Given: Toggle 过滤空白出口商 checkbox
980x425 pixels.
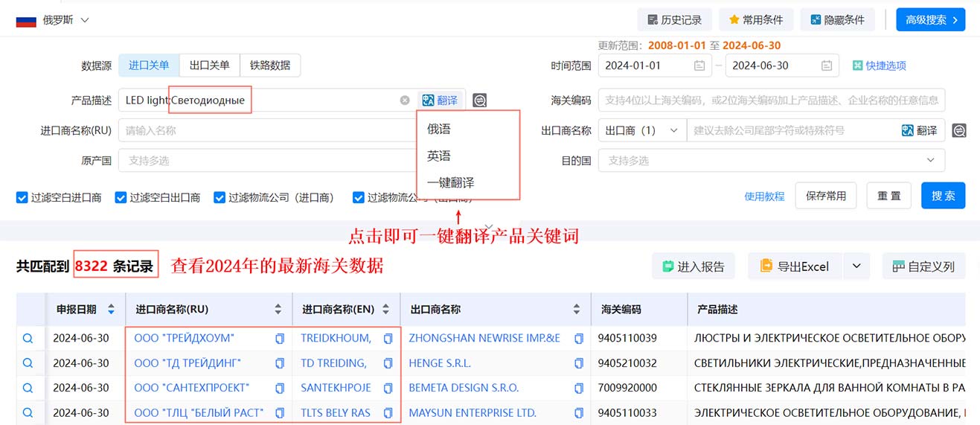Looking at the screenshot, I should [x=121, y=198].
